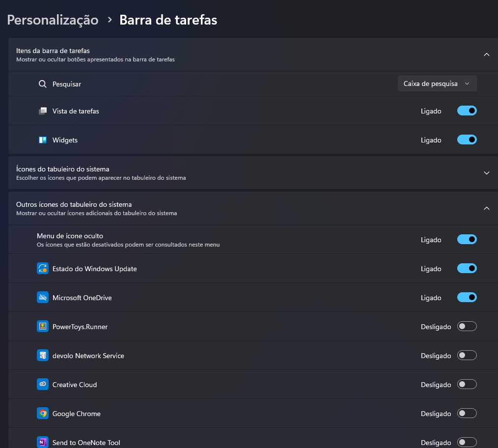This screenshot has width=498, height=448.
Task: Click Creative Cloud label
Action: click(75, 385)
